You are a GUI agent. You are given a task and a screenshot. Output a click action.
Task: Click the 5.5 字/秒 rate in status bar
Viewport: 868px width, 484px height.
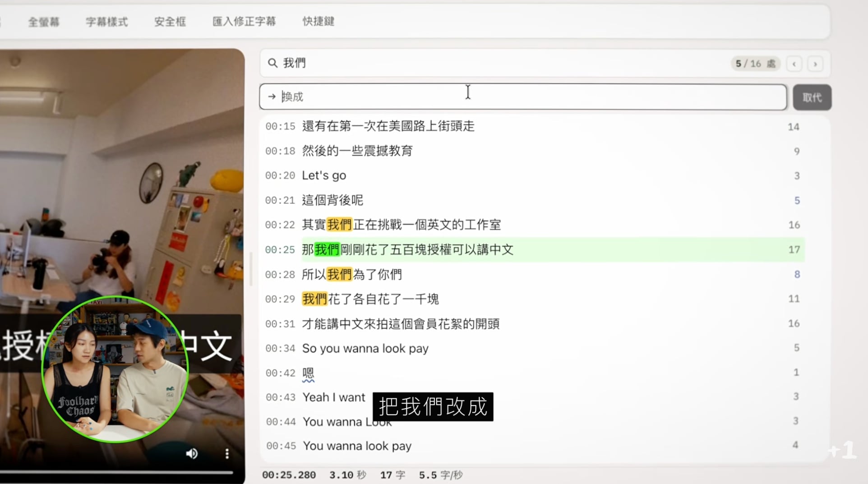pos(441,475)
